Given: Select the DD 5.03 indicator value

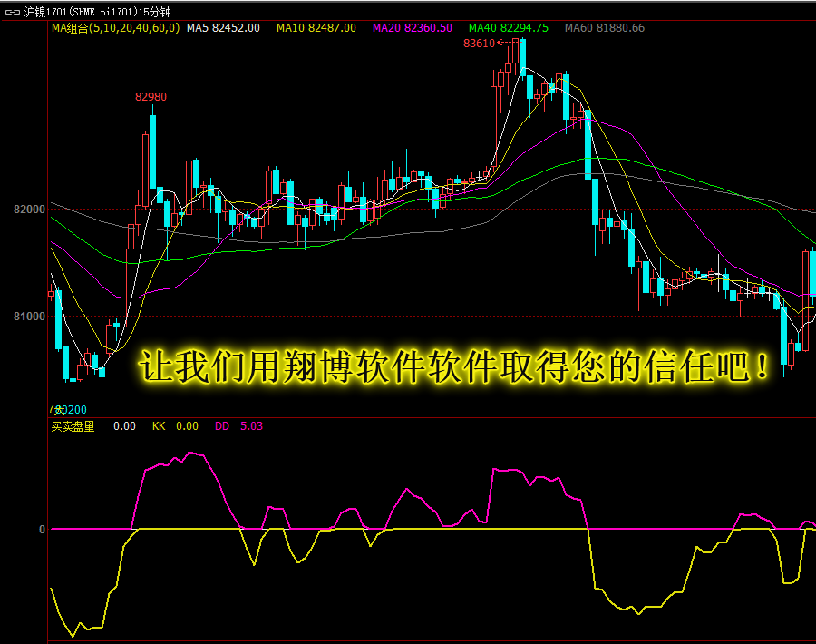Looking at the screenshot, I should pos(238,426).
